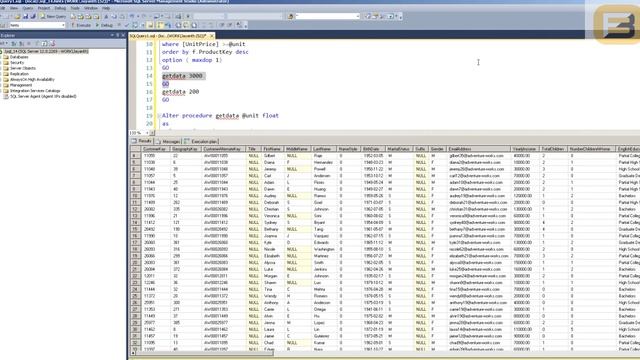Collapse the Alter procedure code block

159,116
